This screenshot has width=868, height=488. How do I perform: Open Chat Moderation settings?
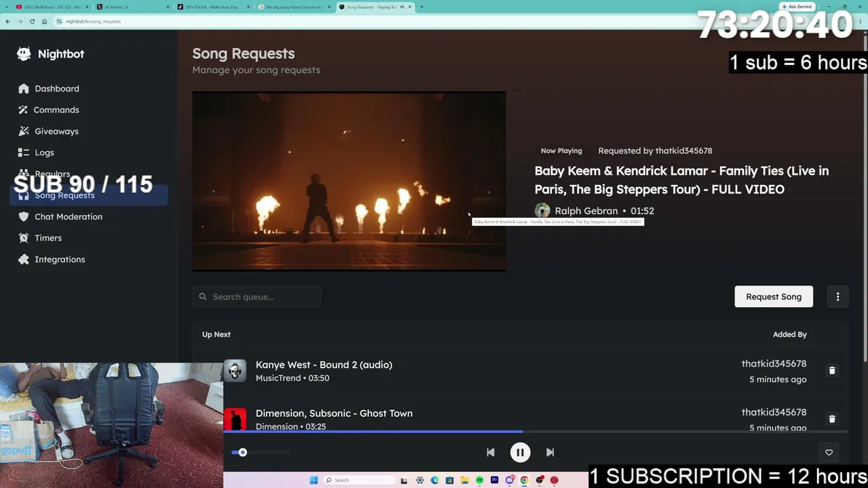pyautogui.click(x=68, y=217)
